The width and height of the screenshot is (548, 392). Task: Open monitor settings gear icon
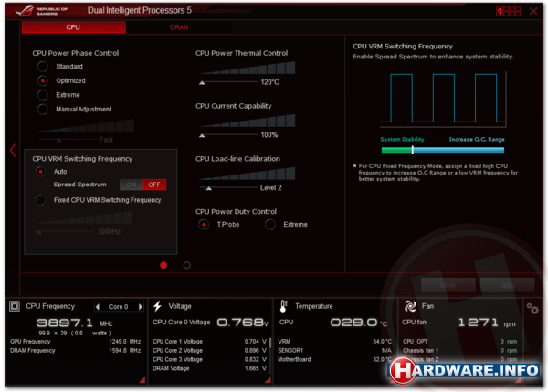pyautogui.click(x=532, y=309)
